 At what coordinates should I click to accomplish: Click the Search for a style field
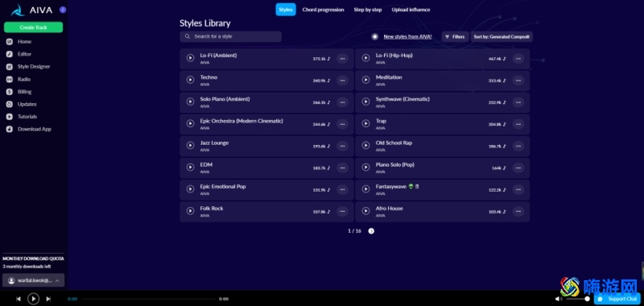coord(230,36)
